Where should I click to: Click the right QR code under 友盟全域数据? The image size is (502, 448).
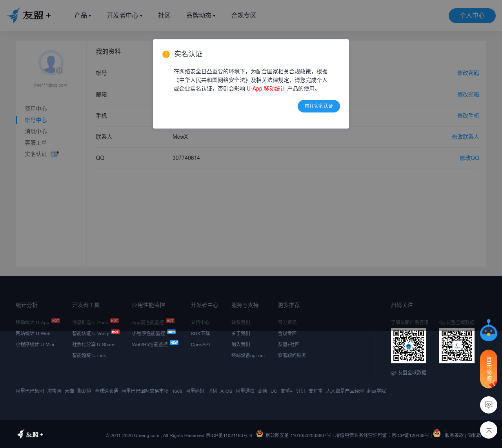click(x=457, y=346)
